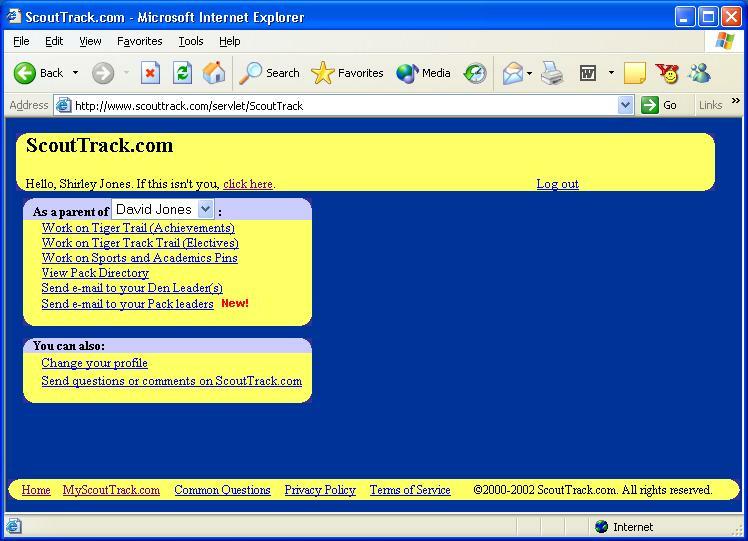Open Favorites star toolbar button
The height and width of the screenshot is (541, 748).
coord(347,73)
